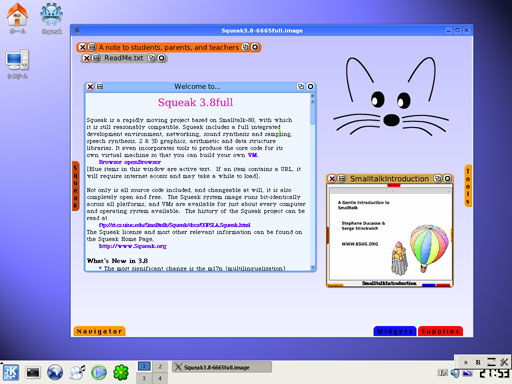Image resolution: width=512 pixels, height=384 pixels.
Task: Launch the Konqueror globe browser icon
Action: (x=55, y=372)
